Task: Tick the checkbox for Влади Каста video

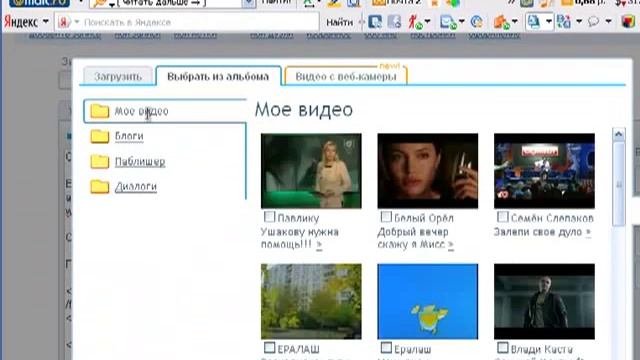Action: tap(502, 348)
